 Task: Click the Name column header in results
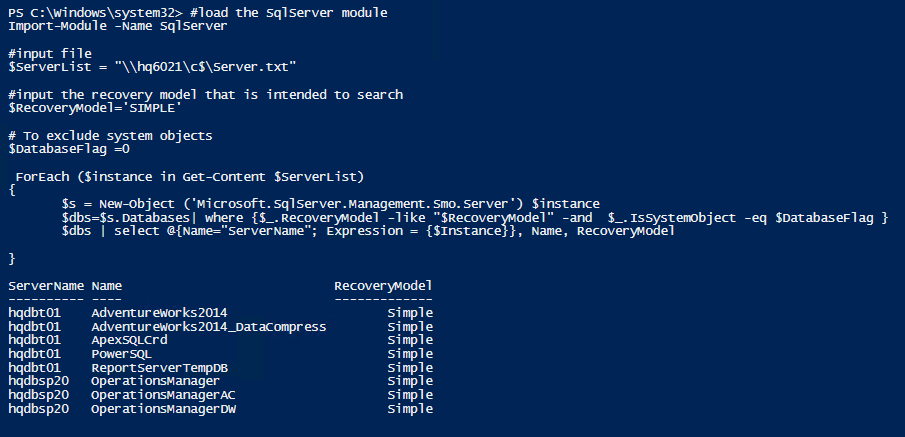tap(107, 286)
